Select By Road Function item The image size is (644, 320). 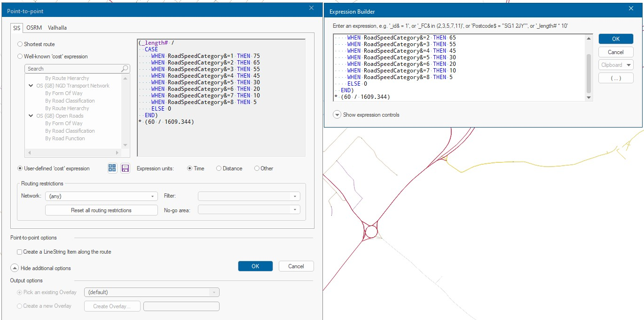click(x=65, y=138)
